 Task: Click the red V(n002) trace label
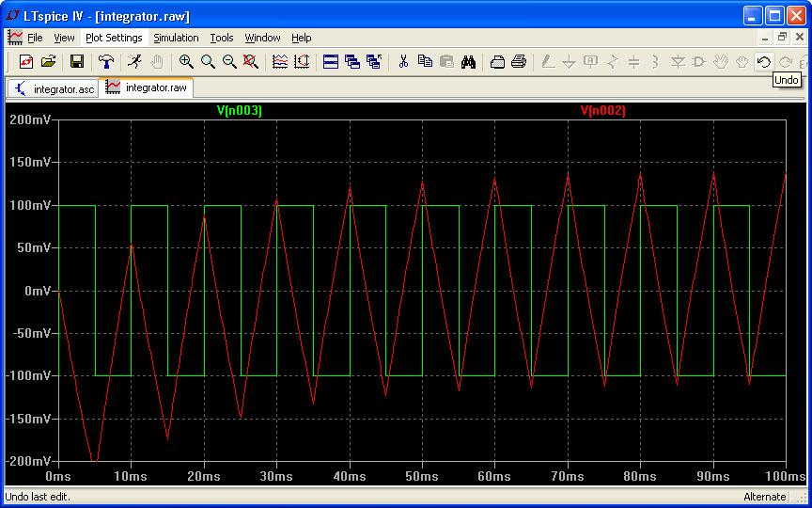point(602,110)
